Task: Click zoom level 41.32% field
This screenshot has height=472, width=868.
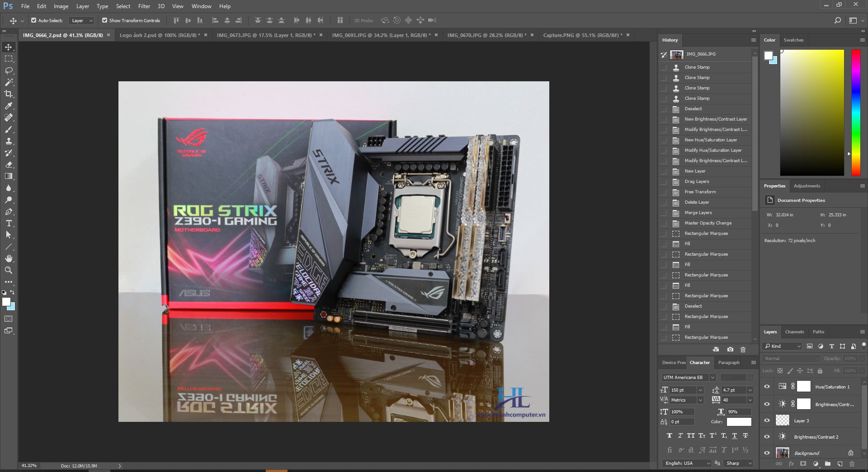Action: (29, 466)
